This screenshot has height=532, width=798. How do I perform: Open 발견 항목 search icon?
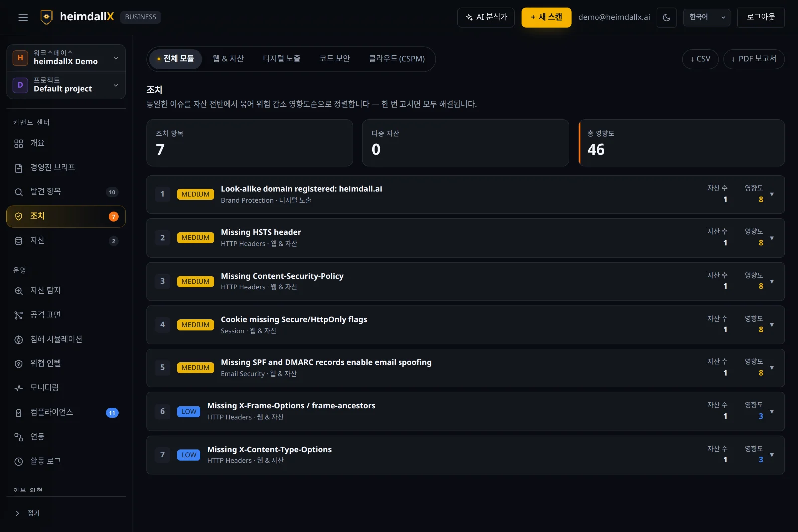[19, 192]
